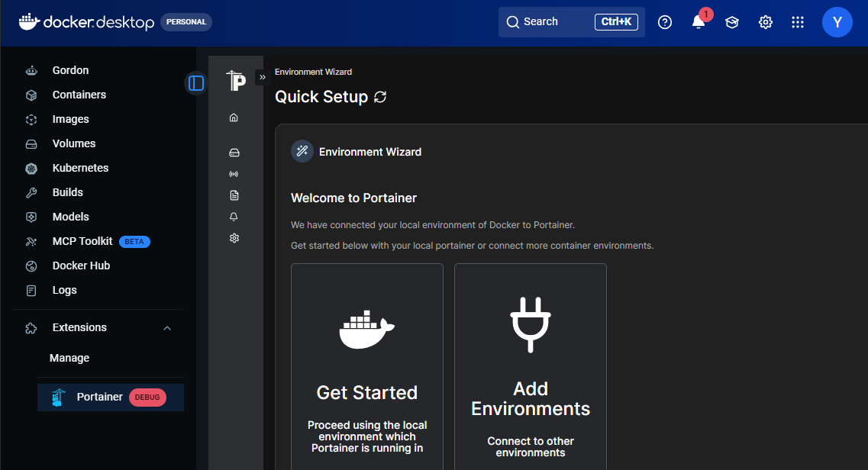Viewport: 868px width, 470px height.
Task: Click the plug icon on Add Environments
Action: [x=531, y=324]
